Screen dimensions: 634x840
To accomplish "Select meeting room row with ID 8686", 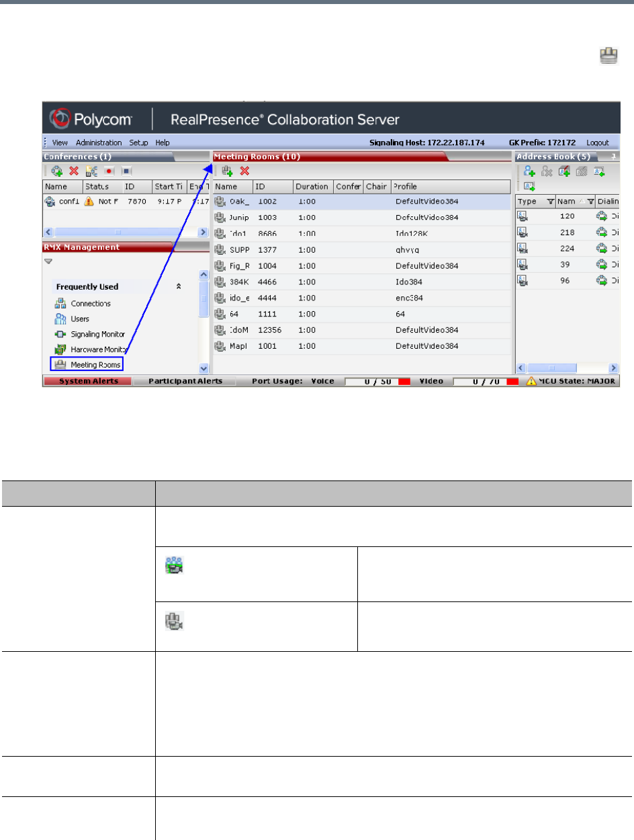I will click(361, 233).
